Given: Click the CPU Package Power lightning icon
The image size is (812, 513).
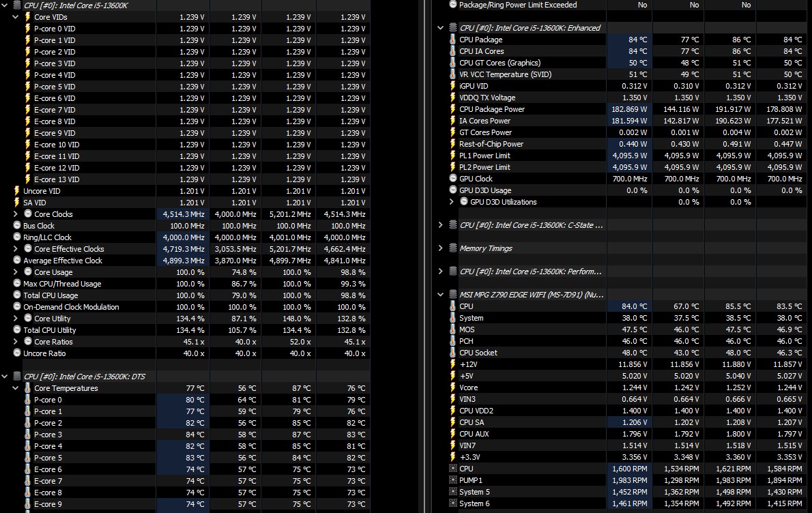Looking at the screenshot, I should pyautogui.click(x=453, y=109).
